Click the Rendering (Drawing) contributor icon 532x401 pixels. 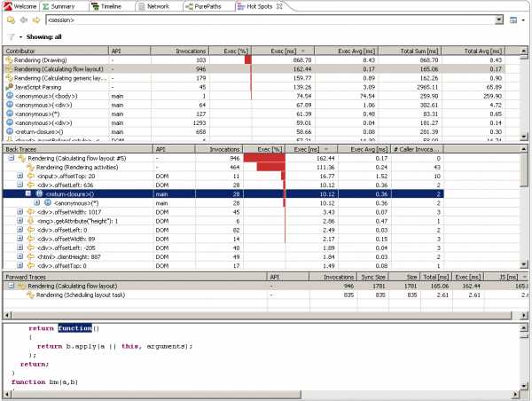click(8, 59)
